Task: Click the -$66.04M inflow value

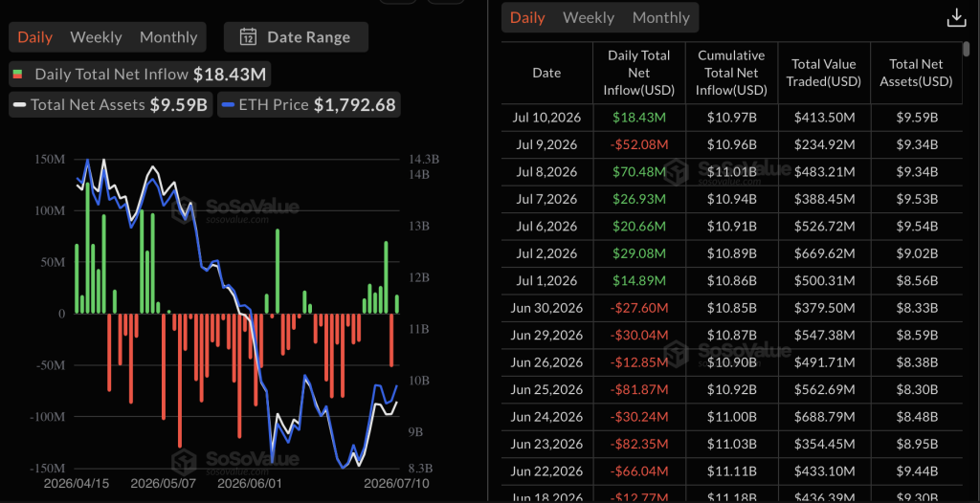Action: click(x=638, y=471)
